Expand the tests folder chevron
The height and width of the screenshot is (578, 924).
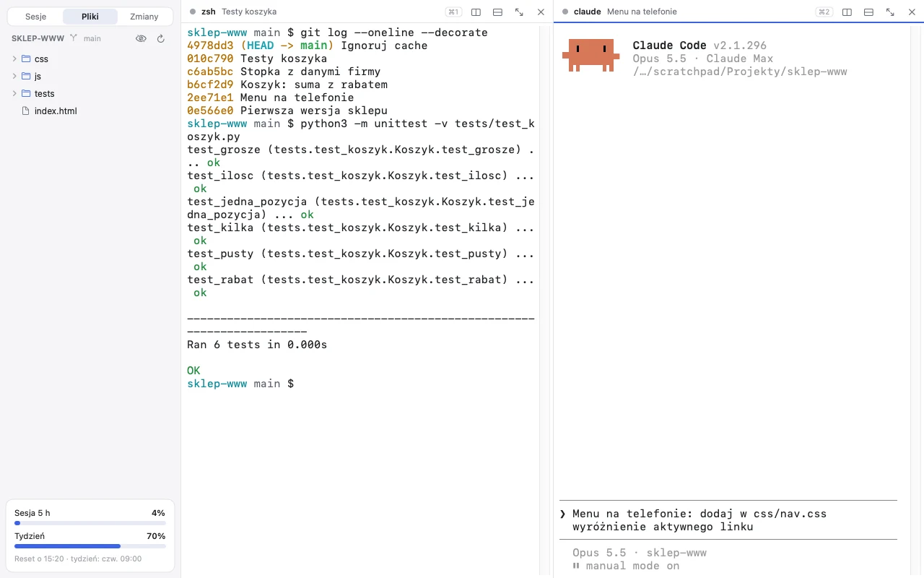[x=14, y=93]
